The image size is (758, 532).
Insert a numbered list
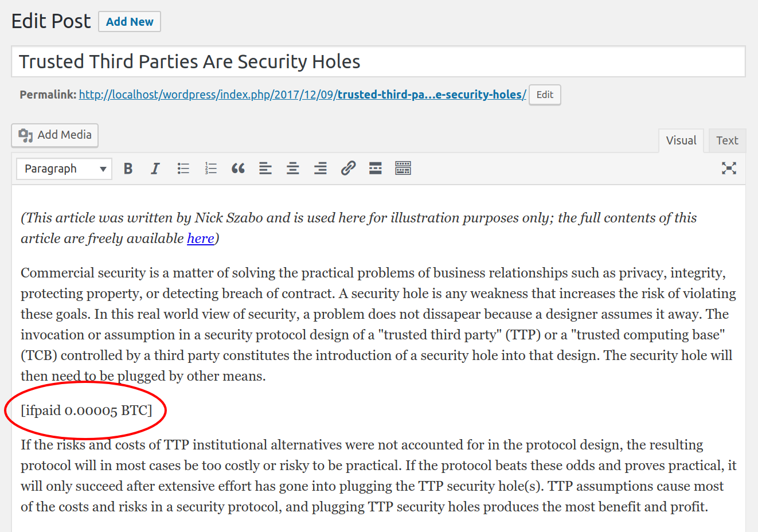[210, 169]
